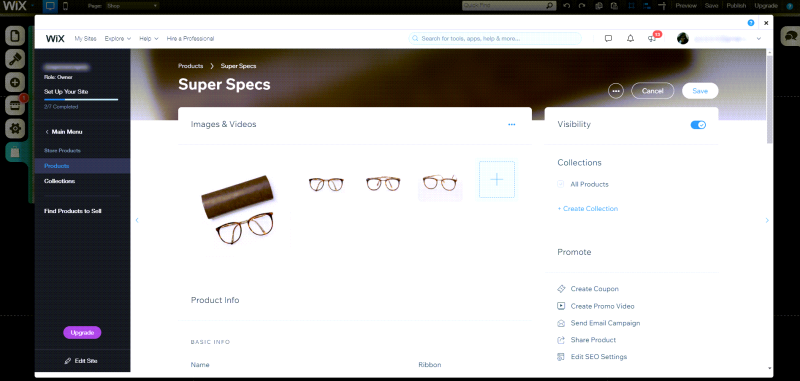This screenshot has width=800, height=381.
Task: Click the white Save product button
Action: tap(700, 91)
